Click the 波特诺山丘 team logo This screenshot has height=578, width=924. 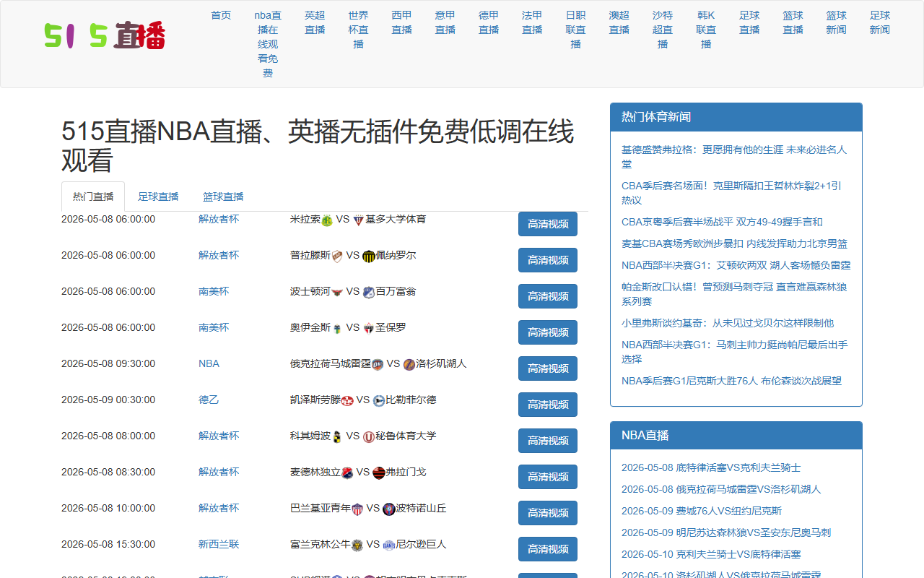pos(389,509)
